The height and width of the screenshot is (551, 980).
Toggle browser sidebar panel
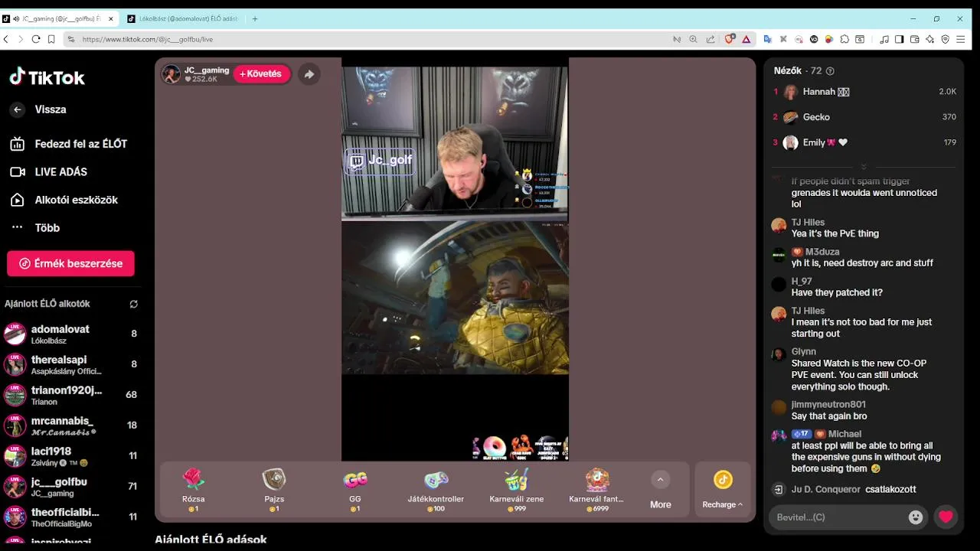(900, 39)
